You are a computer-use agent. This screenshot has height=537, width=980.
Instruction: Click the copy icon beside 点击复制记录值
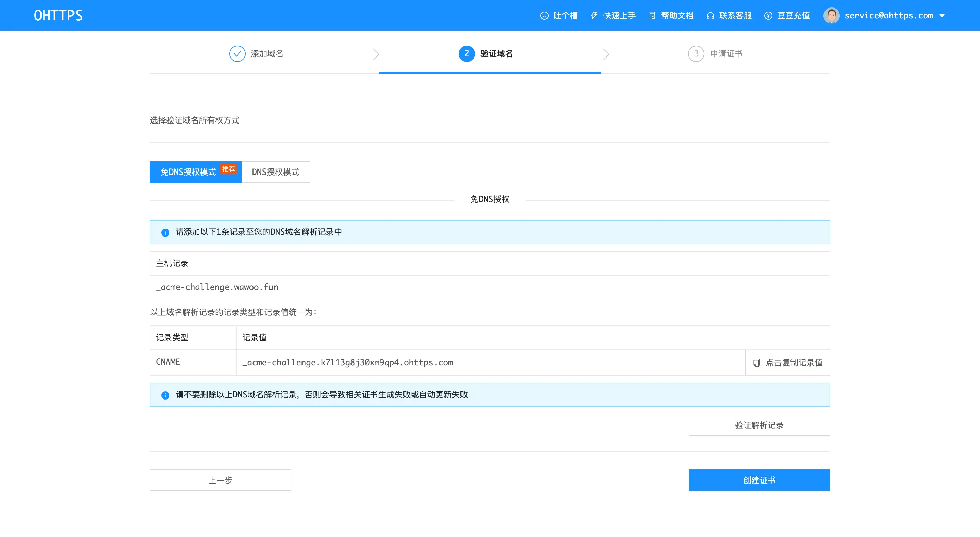tap(757, 363)
